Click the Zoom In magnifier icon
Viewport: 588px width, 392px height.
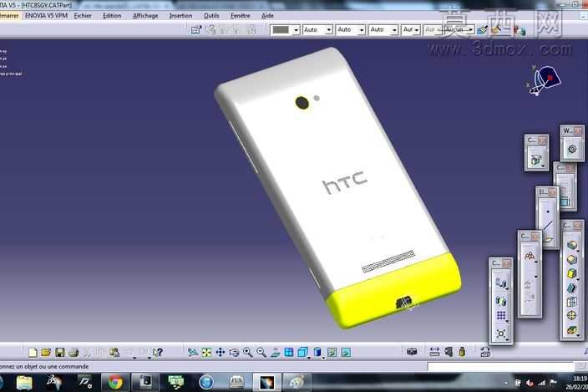pos(247,352)
